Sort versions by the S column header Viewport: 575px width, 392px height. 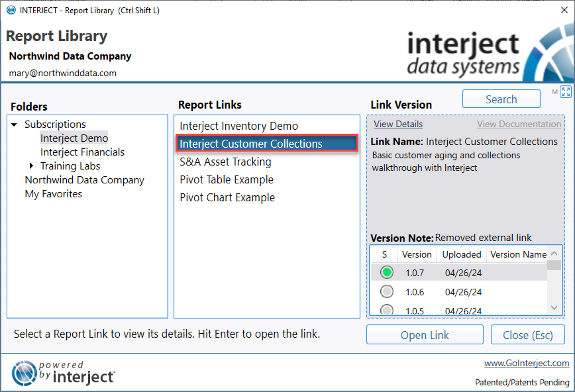coord(384,254)
